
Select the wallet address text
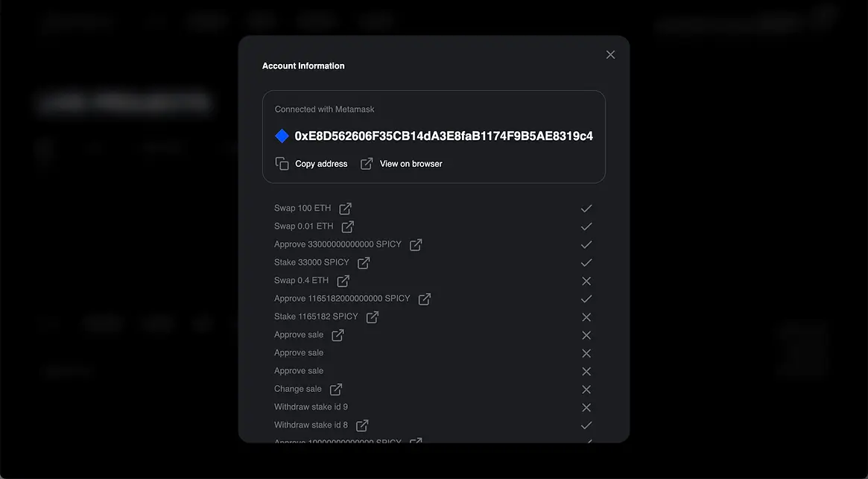point(443,136)
